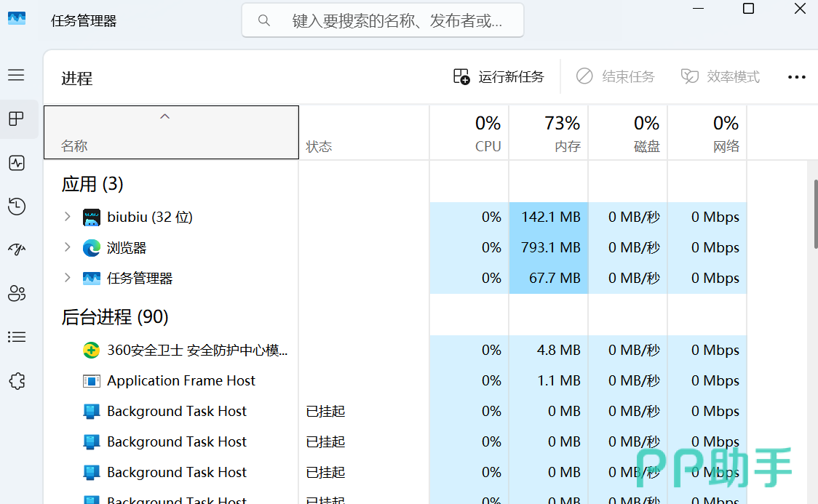
Task: Click the search box at the top
Action: pyautogui.click(x=383, y=20)
